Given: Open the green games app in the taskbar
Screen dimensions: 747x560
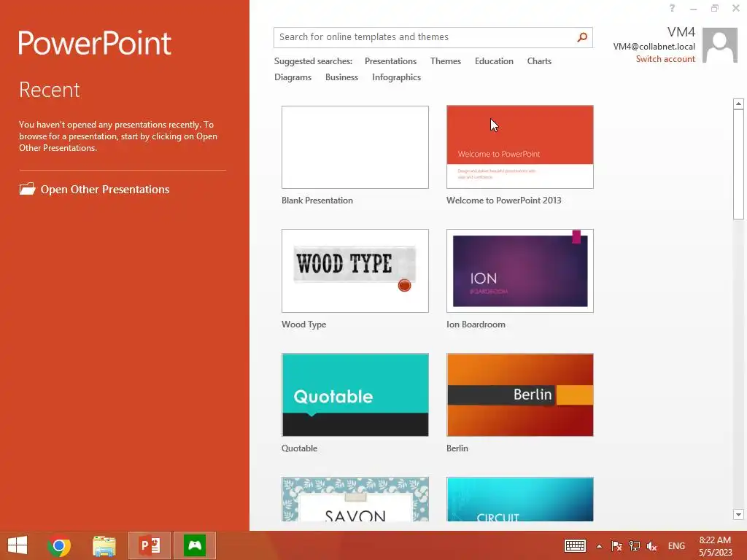Looking at the screenshot, I should click(x=195, y=545).
